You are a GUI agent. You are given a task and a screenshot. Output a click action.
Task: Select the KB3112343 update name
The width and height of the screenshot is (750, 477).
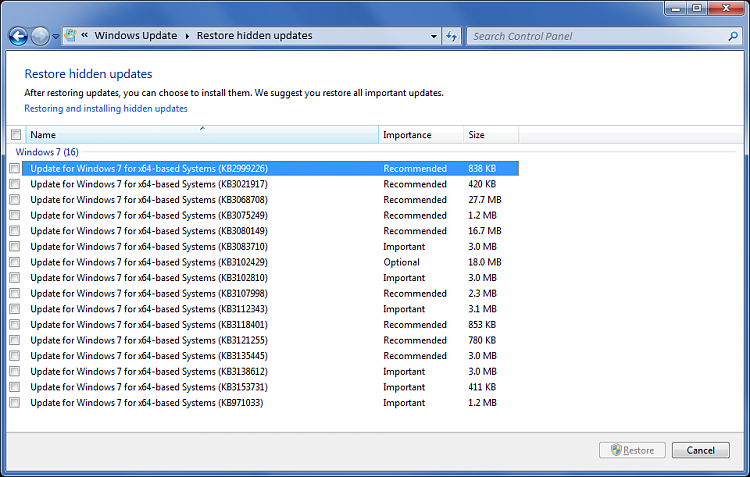pyautogui.click(x=149, y=309)
